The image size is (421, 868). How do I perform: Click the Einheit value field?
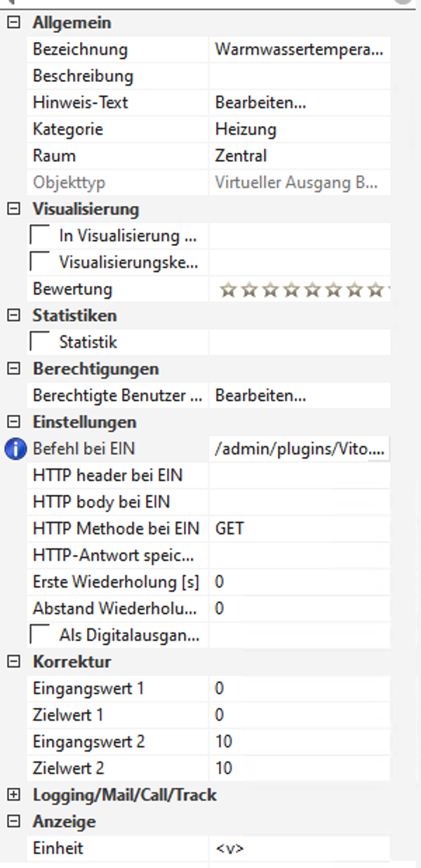(299, 848)
